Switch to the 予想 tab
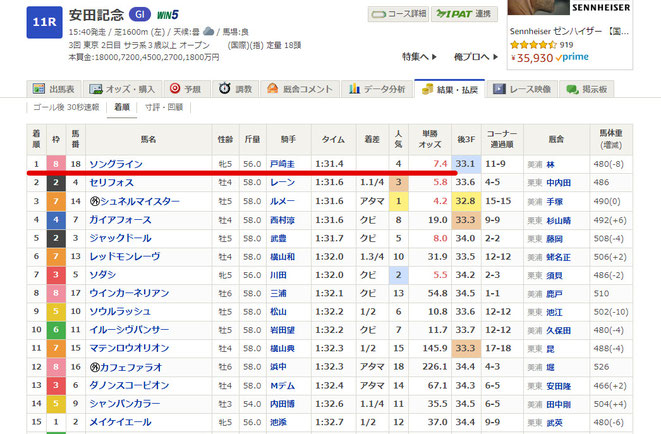Screen dimensions: 661x434 [x=187, y=89]
